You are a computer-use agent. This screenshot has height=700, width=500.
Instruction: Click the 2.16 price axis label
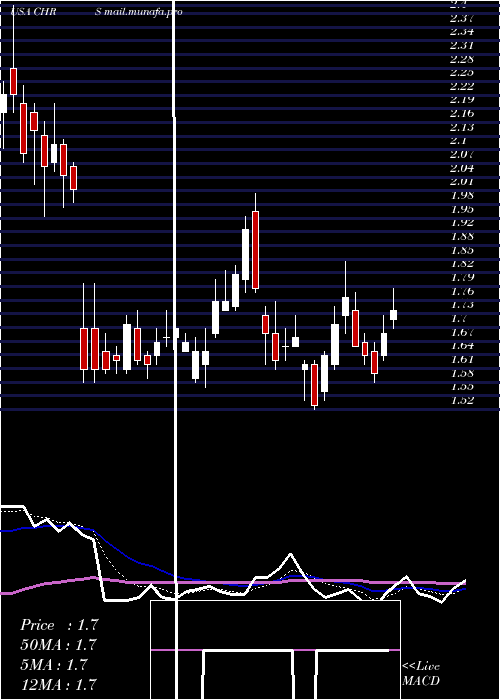click(x=462, y=113)
